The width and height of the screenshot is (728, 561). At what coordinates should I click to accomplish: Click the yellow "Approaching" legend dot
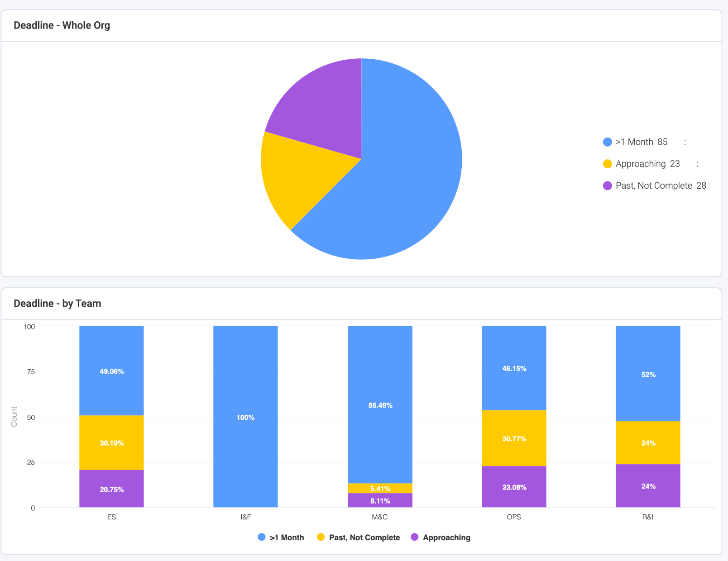point(607,164)
